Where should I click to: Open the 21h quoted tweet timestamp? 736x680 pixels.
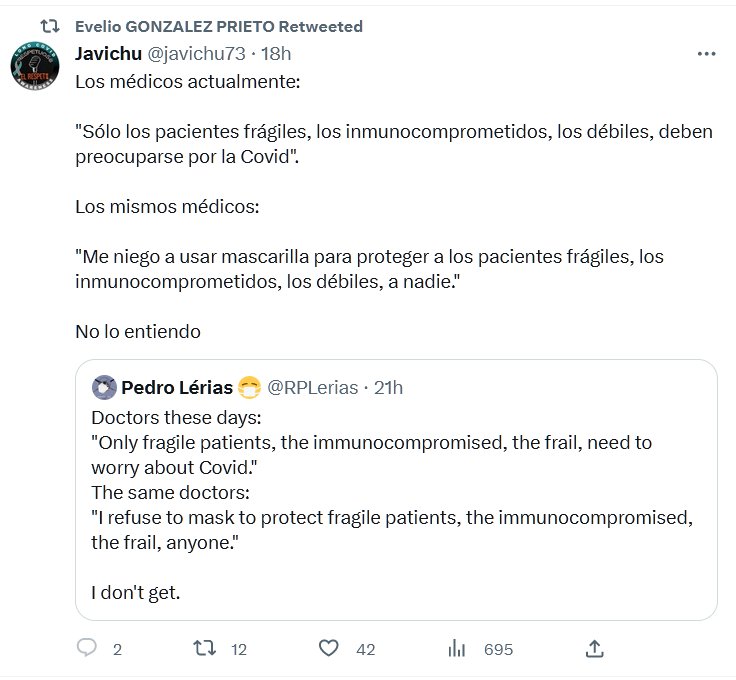pos(388,387)
